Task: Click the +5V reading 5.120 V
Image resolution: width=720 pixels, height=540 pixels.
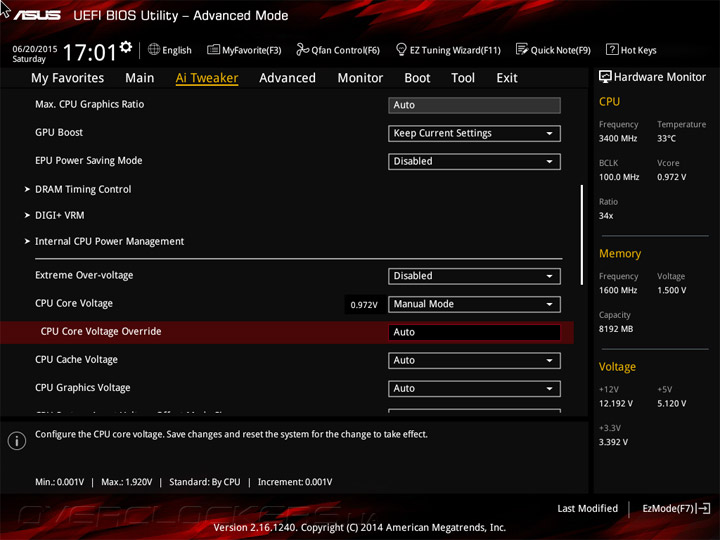Action: coord(671,403)
